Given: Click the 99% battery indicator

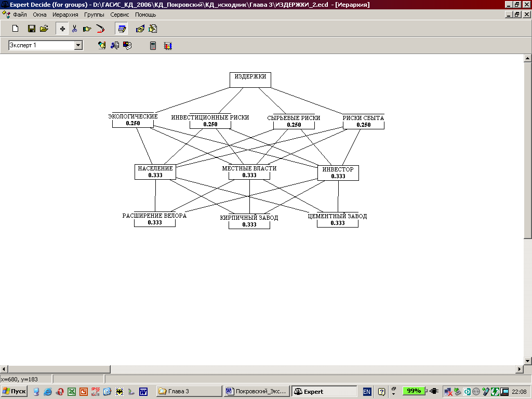Looking at the screenshot, I should 414,391.
